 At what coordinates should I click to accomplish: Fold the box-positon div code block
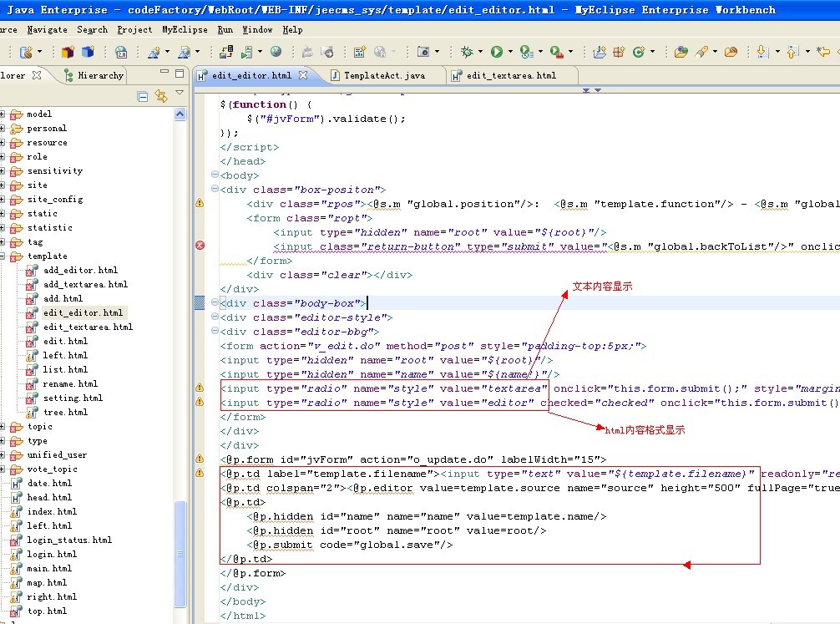(215, 190)
